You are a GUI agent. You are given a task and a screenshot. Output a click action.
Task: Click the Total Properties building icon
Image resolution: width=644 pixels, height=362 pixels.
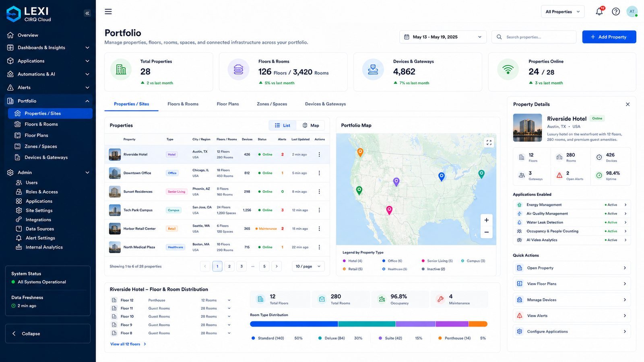(121, 69)
